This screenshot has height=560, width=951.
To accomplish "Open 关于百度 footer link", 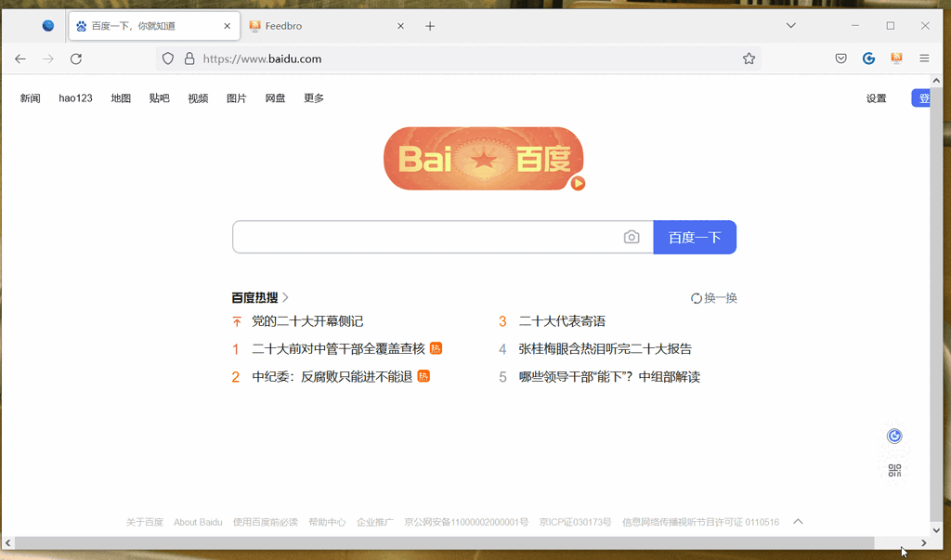I will [x=145, y=522].
